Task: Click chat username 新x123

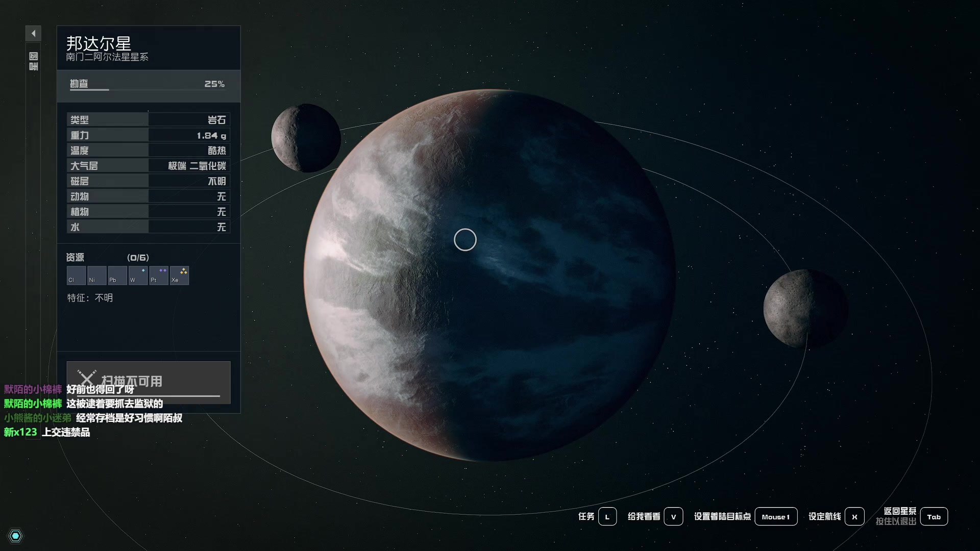Action: pyautogui.click(x=20, y=432)
